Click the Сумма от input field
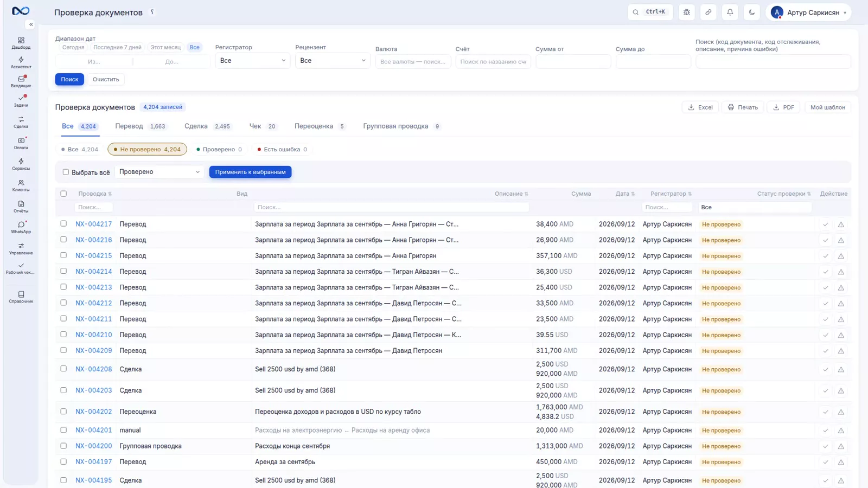 coord(573,62)
